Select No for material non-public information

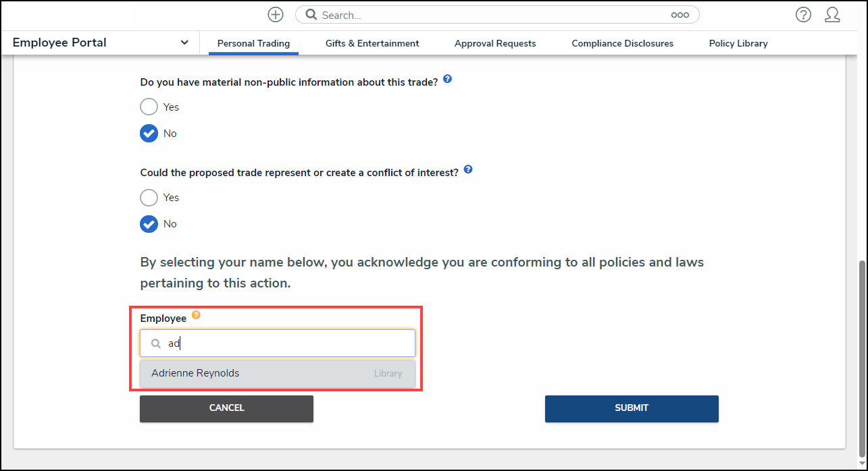click(149, 134)
